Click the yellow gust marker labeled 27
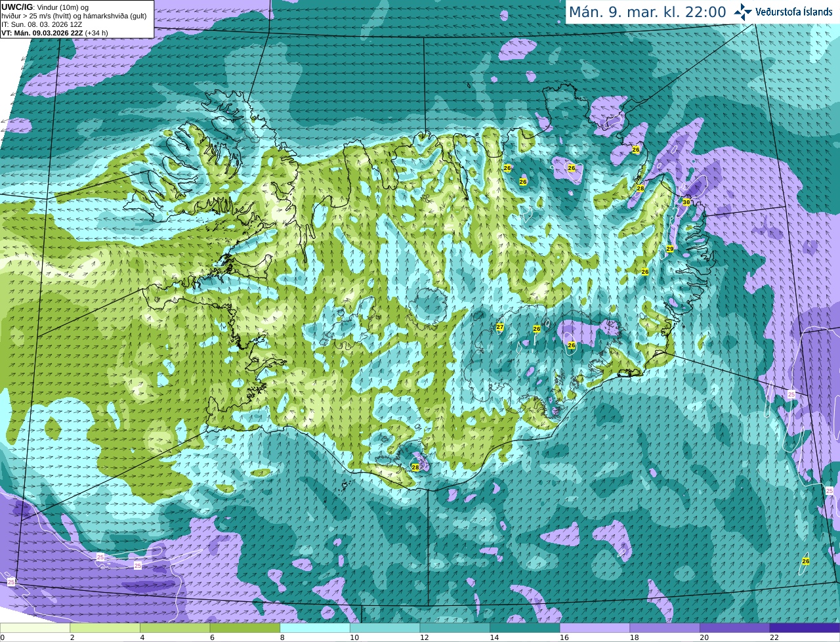The width and height of the screenshot is (840, 642). pos(500,327)
